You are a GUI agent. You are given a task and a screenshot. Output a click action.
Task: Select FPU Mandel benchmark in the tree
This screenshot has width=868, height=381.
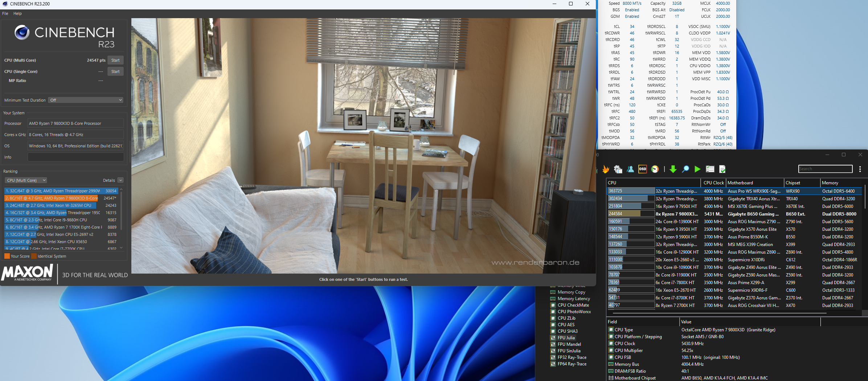pos(569,344)
